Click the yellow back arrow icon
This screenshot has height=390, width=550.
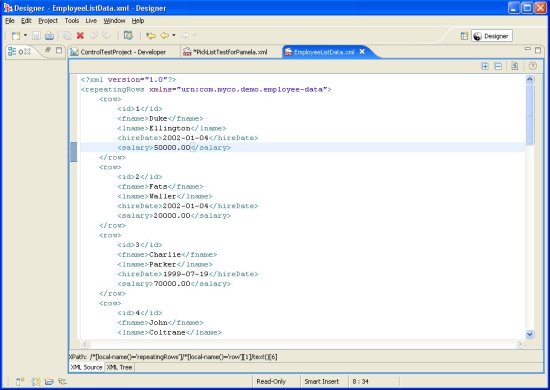(164, 35)
